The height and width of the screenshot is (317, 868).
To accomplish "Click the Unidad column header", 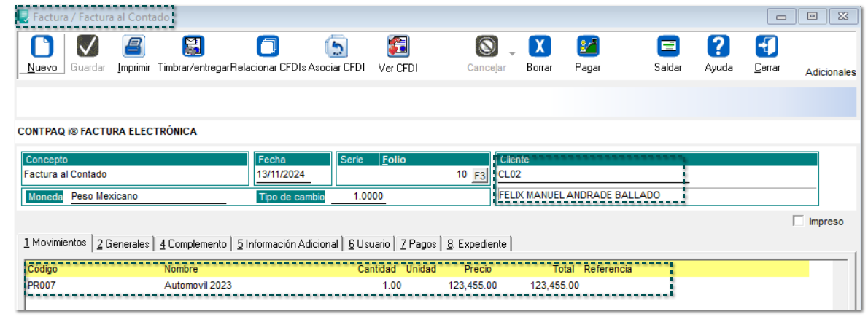I will click(x=422, y=270).
